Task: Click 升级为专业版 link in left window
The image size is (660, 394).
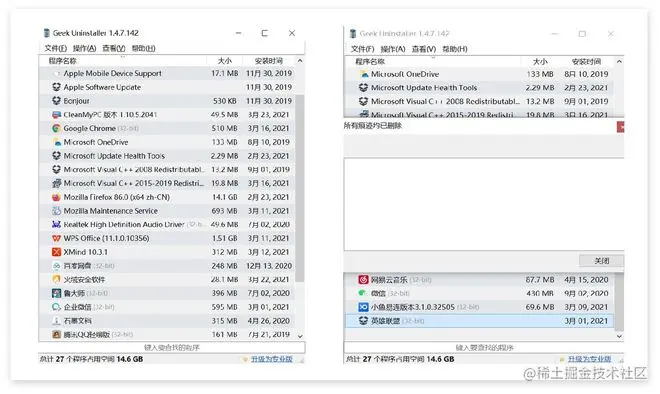Action: [x=271, y=359]
